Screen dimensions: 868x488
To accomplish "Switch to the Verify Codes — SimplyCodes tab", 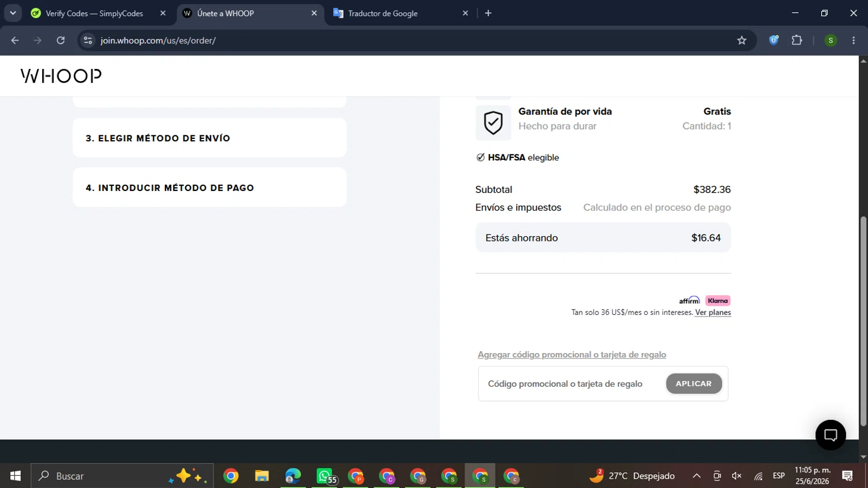I will click(x=94, y=13).
